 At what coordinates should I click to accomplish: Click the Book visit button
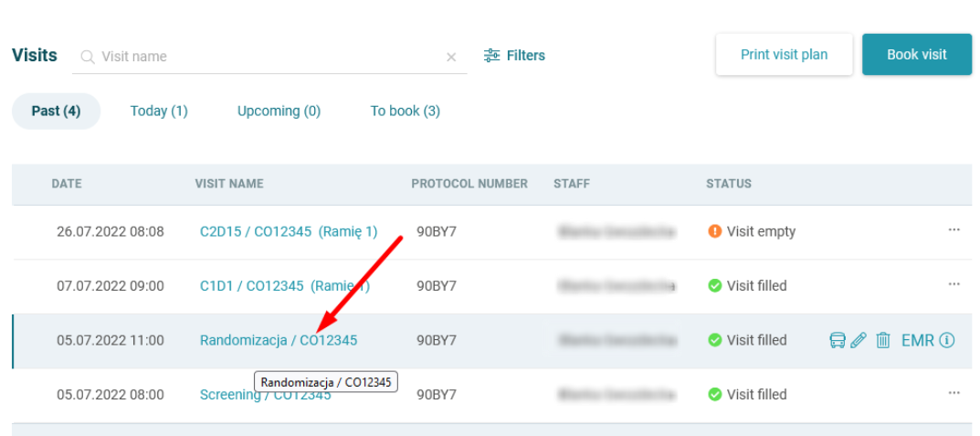916,55
